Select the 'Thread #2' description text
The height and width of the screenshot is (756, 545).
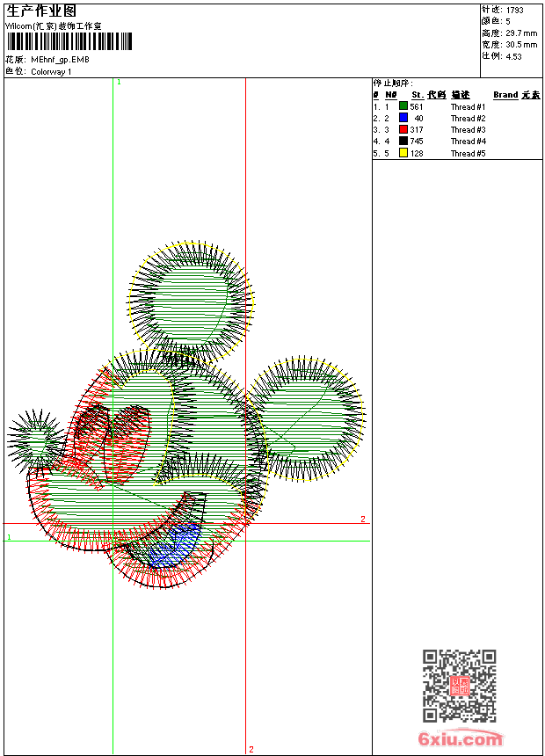468,119
